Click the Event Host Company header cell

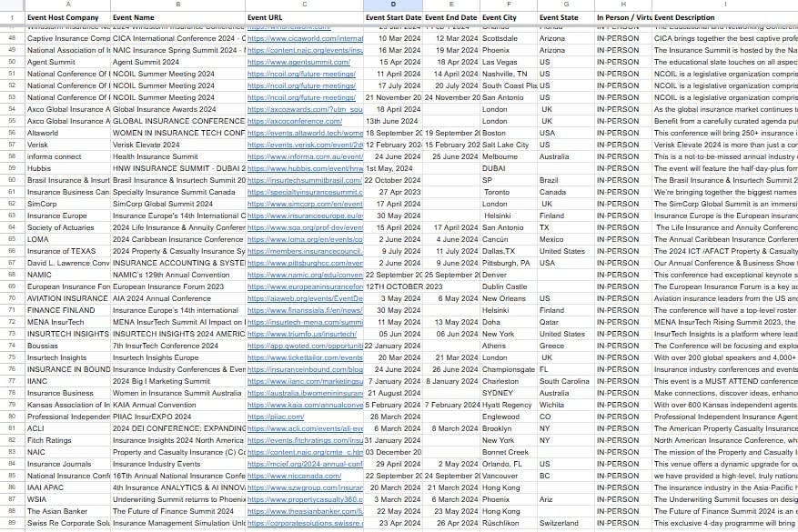(x=67, y=17)
